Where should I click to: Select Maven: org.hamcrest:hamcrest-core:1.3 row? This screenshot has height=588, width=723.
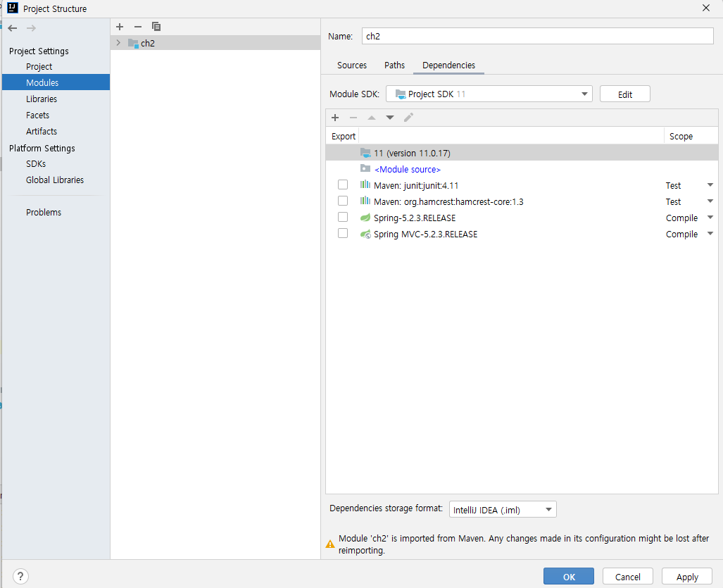(522, 201)
